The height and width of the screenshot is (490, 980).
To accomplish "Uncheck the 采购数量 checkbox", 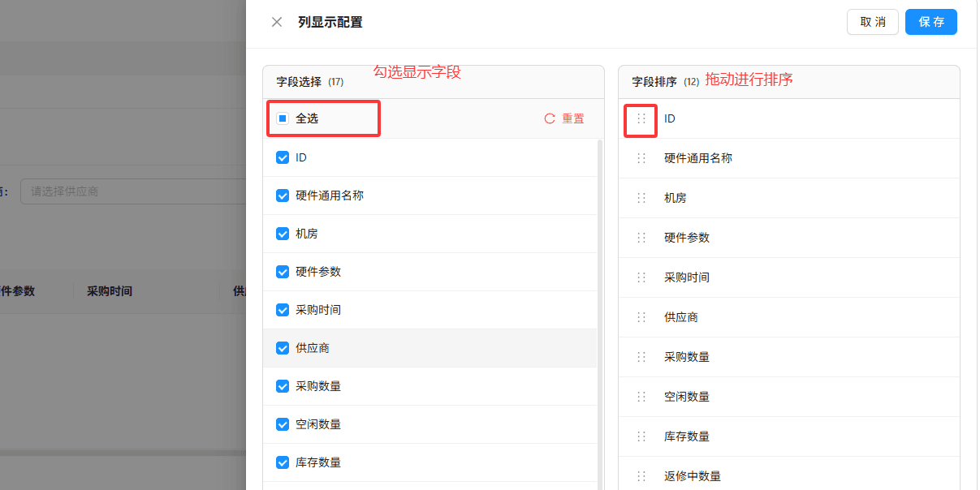I will (283, 386).
